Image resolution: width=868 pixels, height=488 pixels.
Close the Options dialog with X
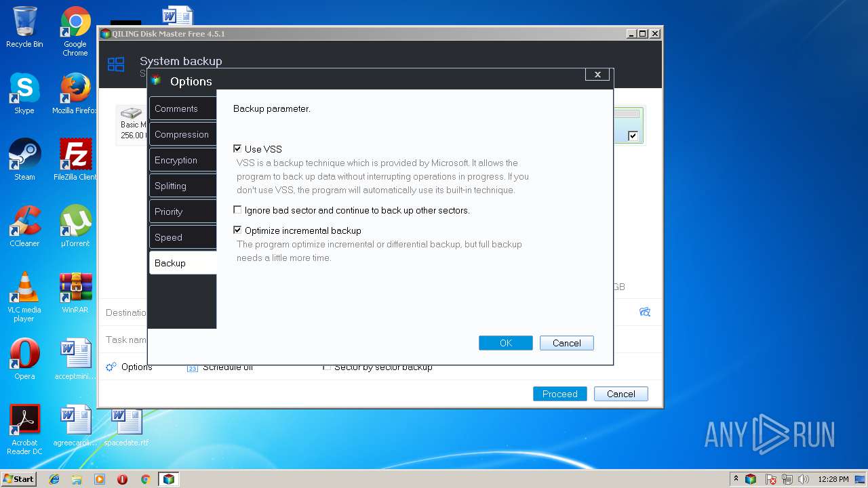coord(597,75)
